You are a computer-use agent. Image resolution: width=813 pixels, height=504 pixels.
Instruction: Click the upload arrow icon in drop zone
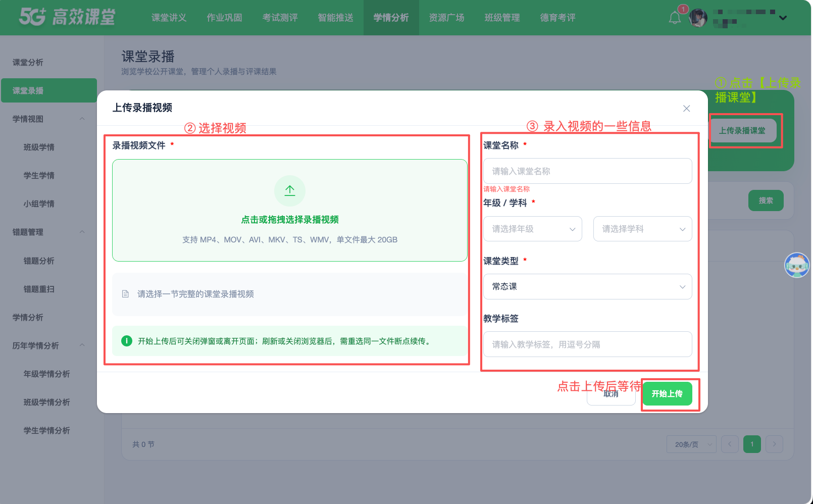(x=290, y=190)
